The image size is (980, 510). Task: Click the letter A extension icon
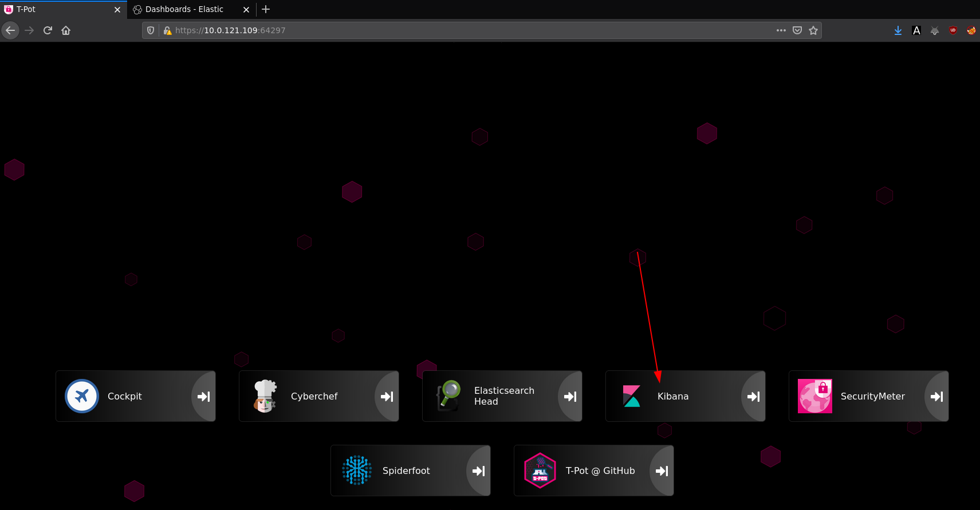click(x=916, y=30)
